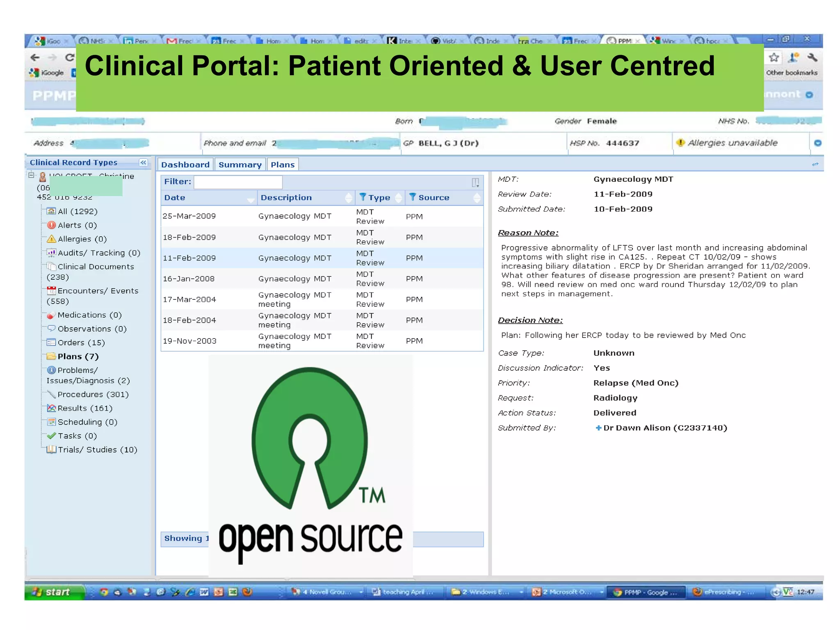The width and height of the screenshot is (840, 630).
Task: Sort by the Description column header
Action: [x=306, y=198]
